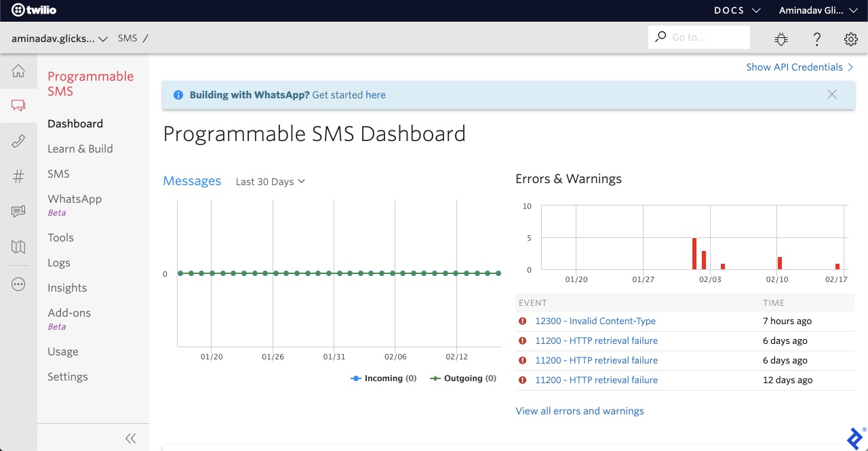
Task: Click error icon beside 12300 Invalid Content-Type
Action: point(522,321)
